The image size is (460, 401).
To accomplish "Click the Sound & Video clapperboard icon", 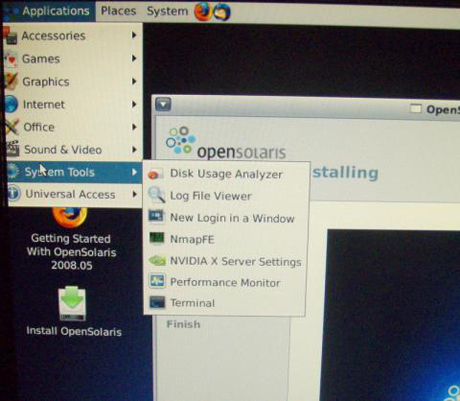I will (13, 149).
